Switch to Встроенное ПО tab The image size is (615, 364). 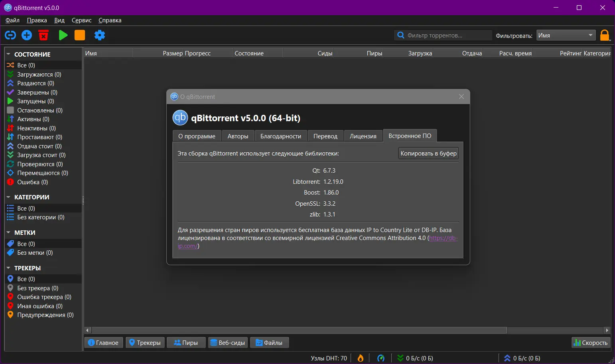point(410,136)
